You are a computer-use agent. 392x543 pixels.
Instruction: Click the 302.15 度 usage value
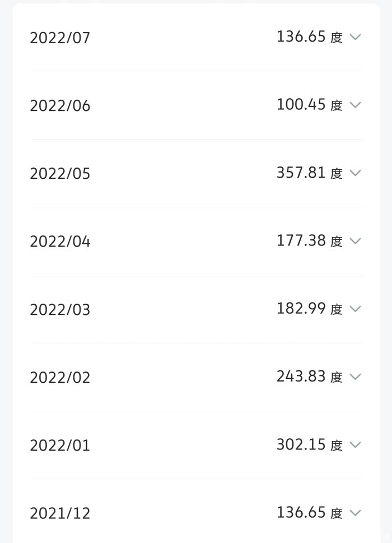(x=309, y=445)
